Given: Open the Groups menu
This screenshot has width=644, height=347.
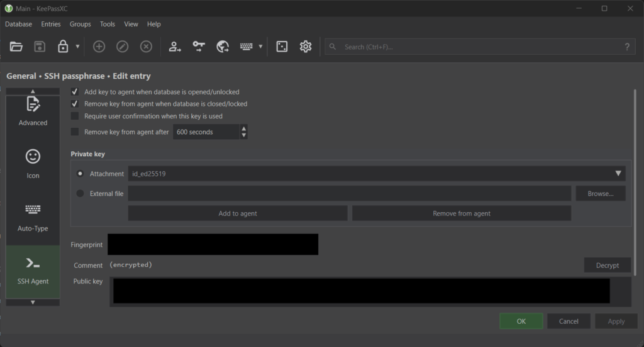Looking at the screenshot, I should [x=80, y=25].
